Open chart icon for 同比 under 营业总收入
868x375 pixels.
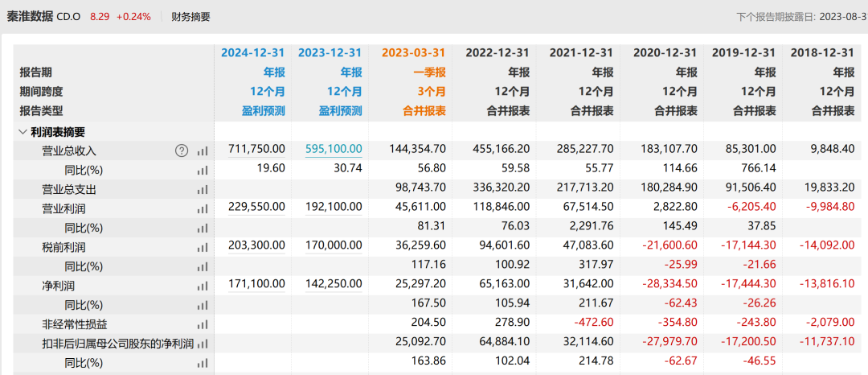pos(203,171)
